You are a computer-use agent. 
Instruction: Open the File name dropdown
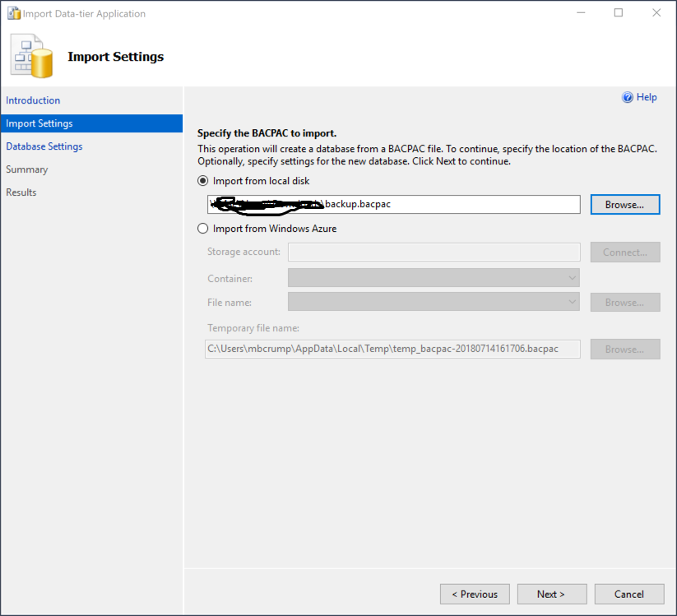(x=434, y=302)
